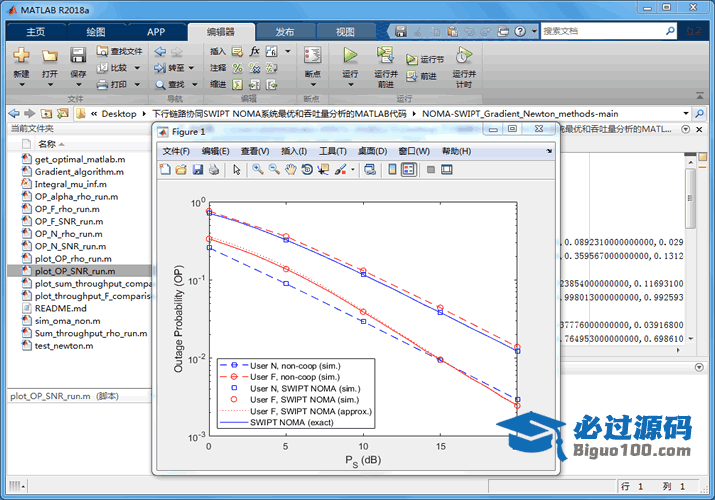The height and width of the screenshot is (500, 715).
Task: Toggle the brush data tool
Action: [x=340, y=170]
